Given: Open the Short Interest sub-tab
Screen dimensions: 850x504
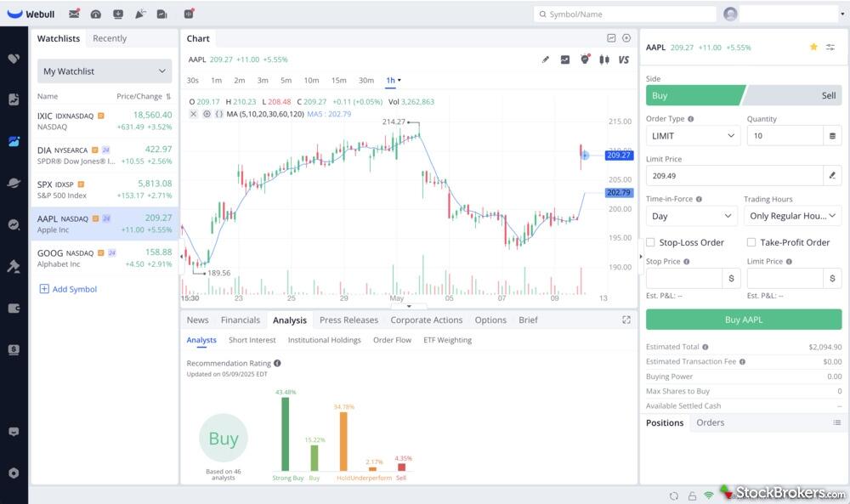Looking at the screenshot, I should pyautogui.click(x=252, y=340).
